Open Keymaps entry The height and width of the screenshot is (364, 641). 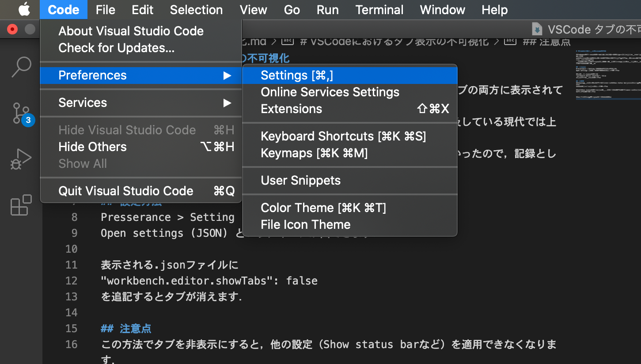[x=350, y=153]
